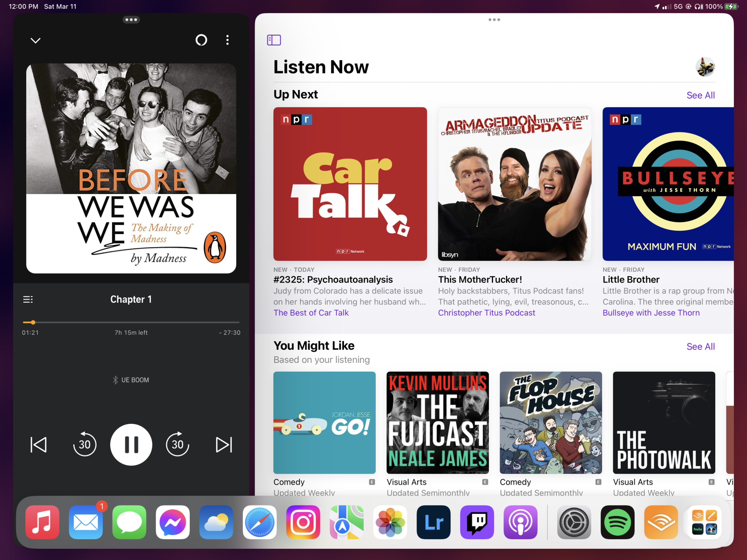The width and height of the screenshot is (747, 560).
Task: Jump to next chapter
Action: point(224,444)
